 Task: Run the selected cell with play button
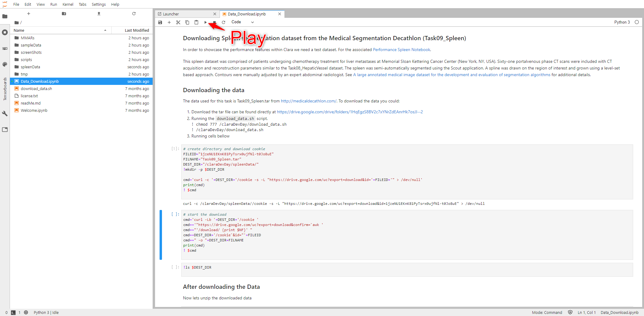pos(205,22)
